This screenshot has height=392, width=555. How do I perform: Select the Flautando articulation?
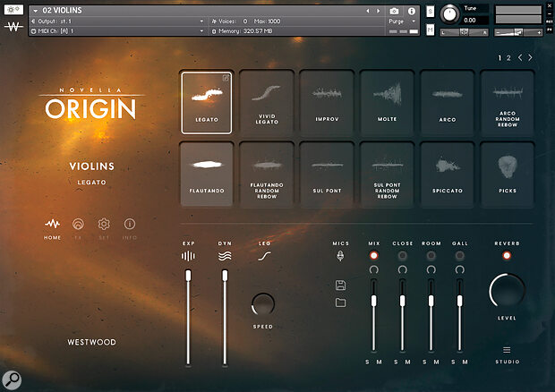(x=207, y=174)
